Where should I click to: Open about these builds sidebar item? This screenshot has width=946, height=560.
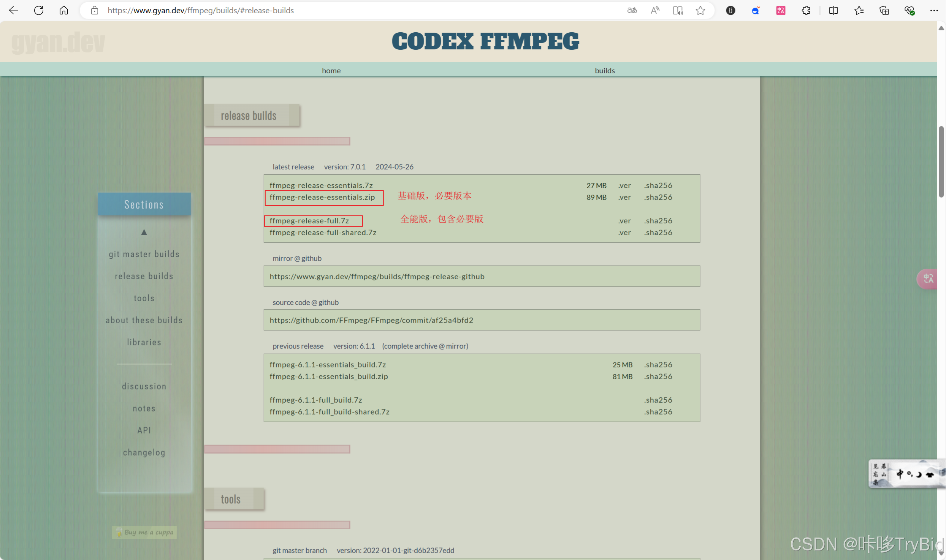144,320
